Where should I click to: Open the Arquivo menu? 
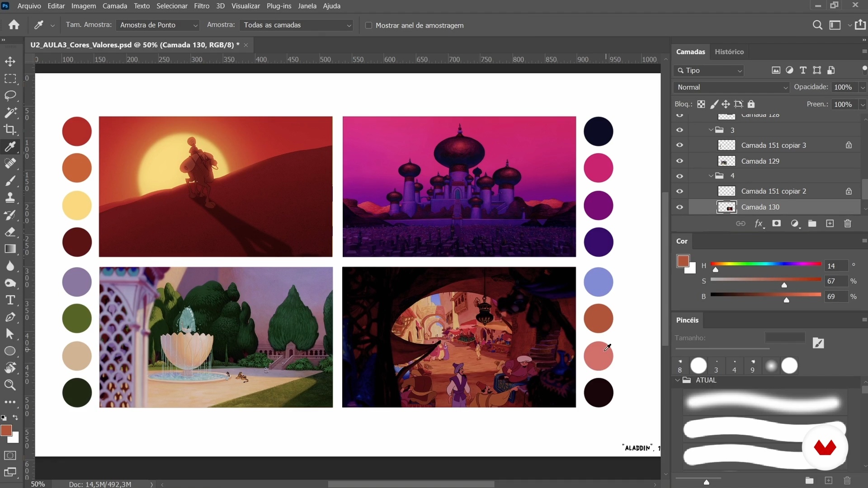[29, 6]
